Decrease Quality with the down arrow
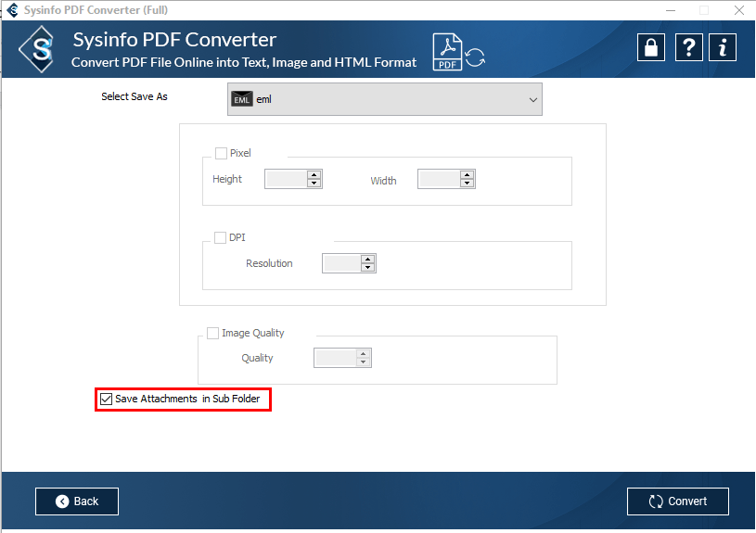This screenshot has height=533, width=756. coord(363,362)
